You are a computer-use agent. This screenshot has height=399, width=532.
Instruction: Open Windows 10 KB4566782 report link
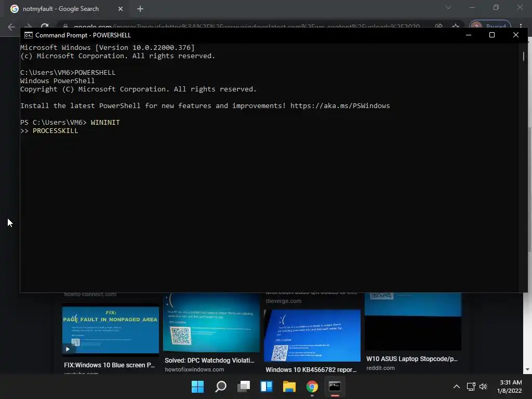point(311,369)
